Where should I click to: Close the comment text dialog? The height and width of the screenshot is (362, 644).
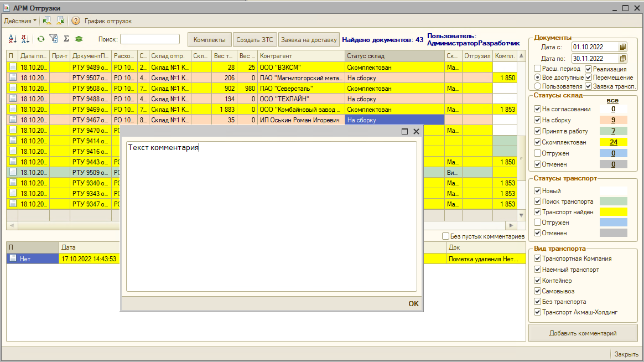(416, 131)
